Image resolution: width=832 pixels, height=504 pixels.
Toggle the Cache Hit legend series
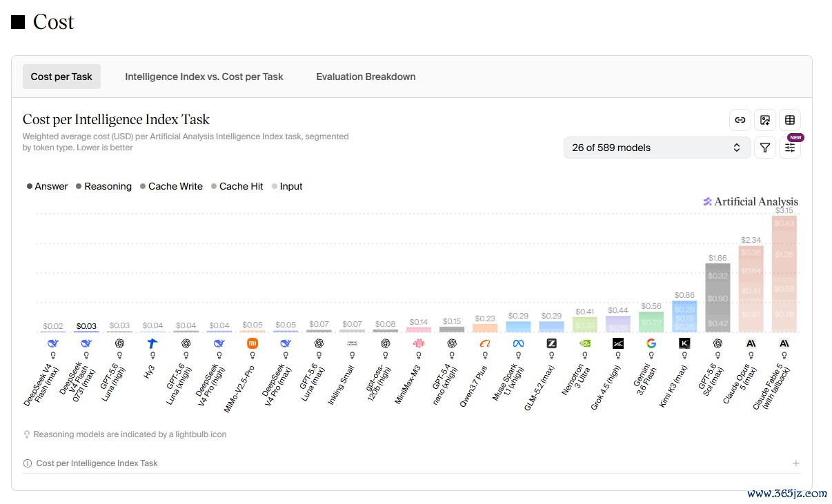tap(237, 186)
